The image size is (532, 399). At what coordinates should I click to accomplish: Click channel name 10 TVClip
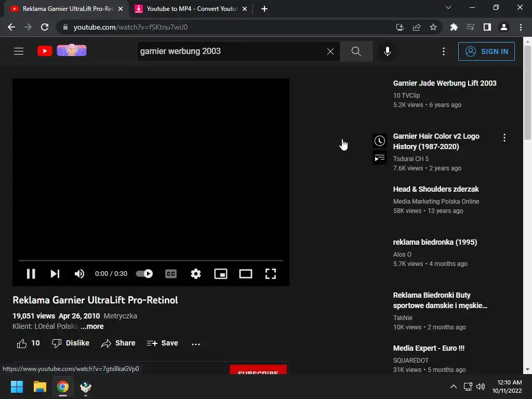pos(406,96)
